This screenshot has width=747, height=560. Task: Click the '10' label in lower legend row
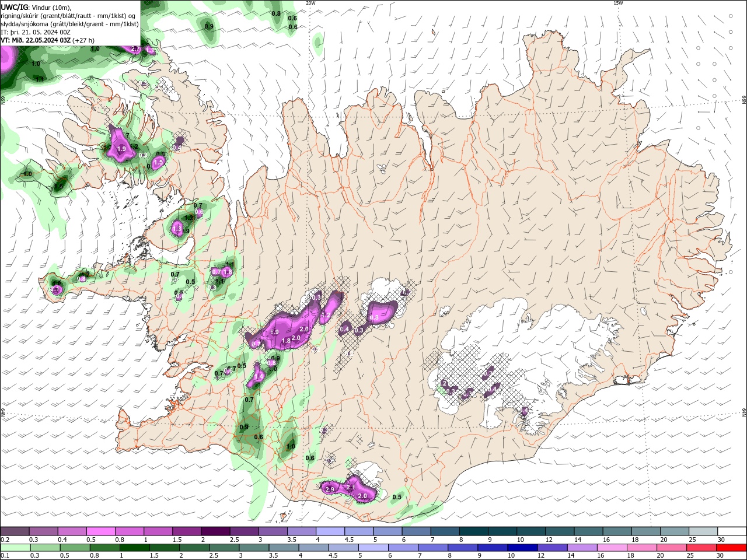(x=511, y=556)
